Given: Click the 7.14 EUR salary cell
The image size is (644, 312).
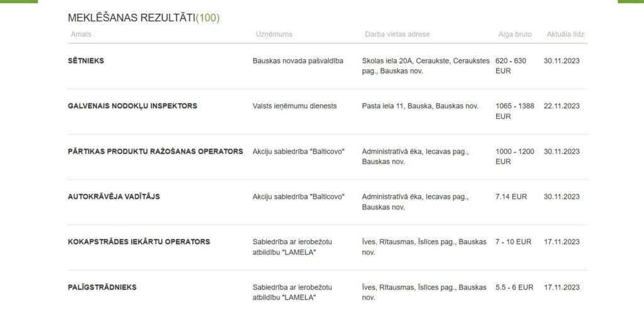Looking at the screenshot, I should pos(511,197).
